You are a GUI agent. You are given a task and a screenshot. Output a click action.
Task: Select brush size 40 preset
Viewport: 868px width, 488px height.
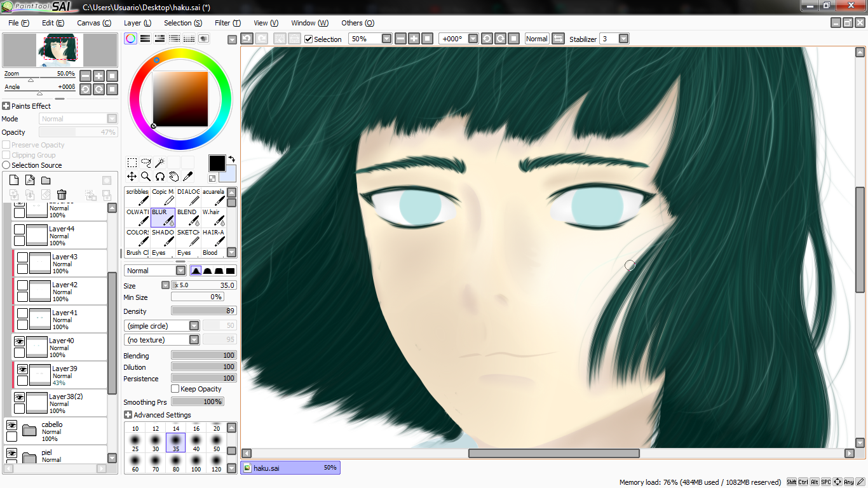click(x=196, y=443)
